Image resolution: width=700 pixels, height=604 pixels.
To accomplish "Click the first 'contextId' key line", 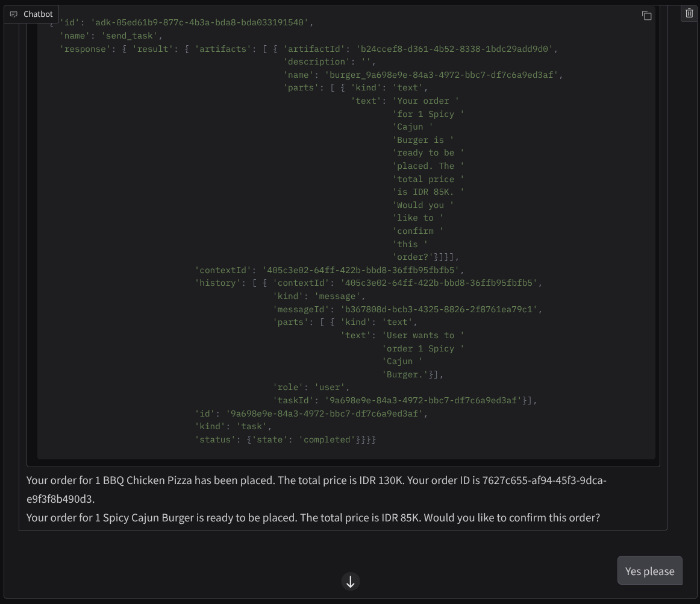I will (x=329, y=270).
